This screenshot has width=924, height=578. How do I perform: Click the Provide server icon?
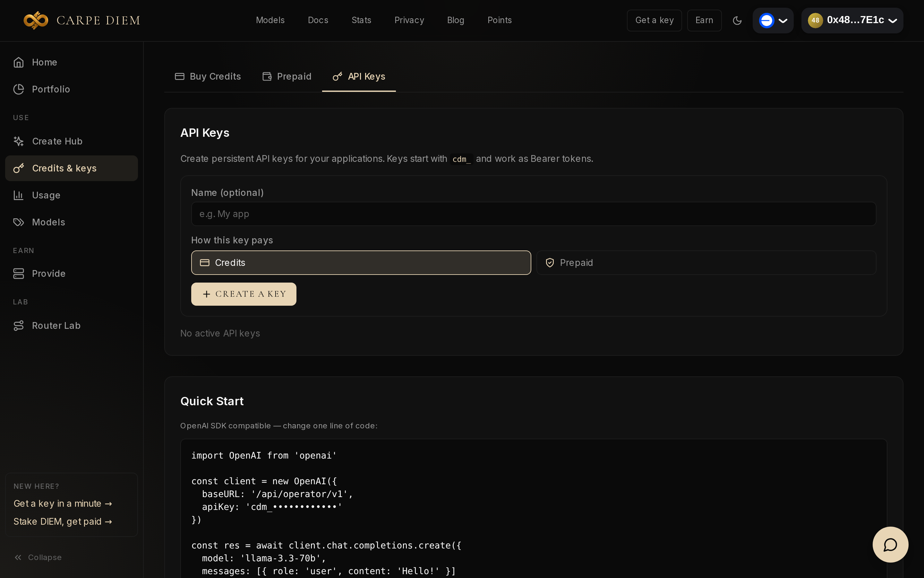pos(19,273)
